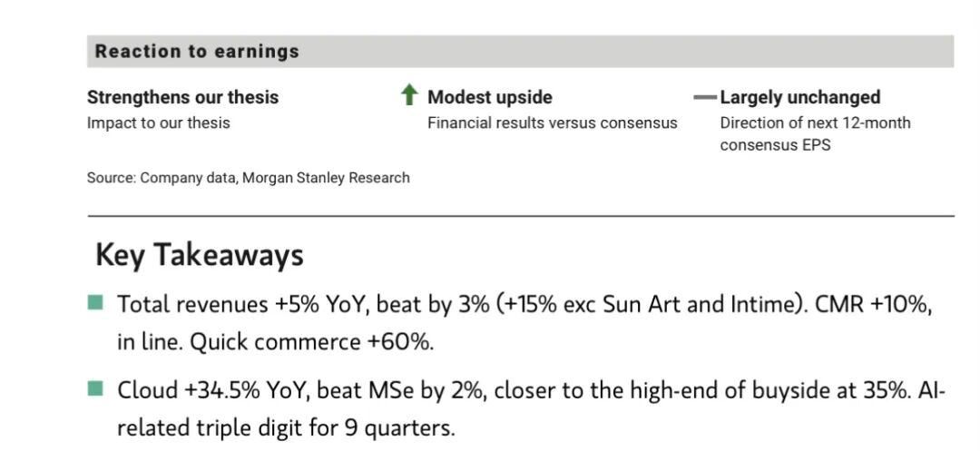
Task: Click Financial results versus consensus text
Action: coord(552,123)
